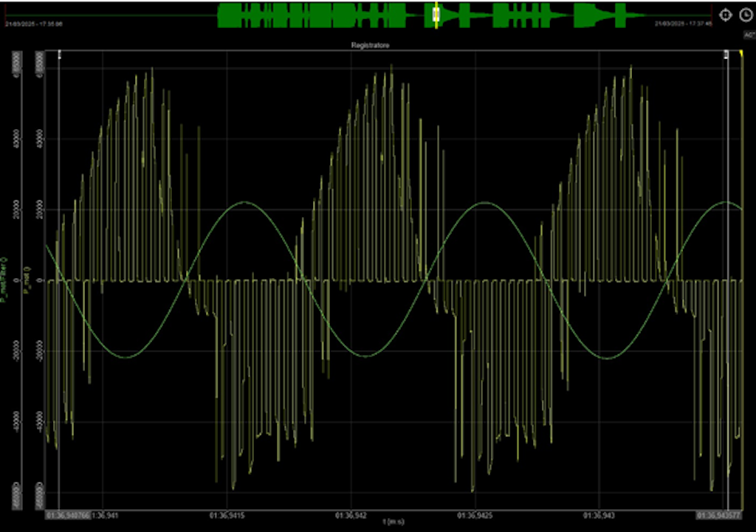Image resolution: width=756 pixels, height=532 pixels.
Task: Click the end time field 01:36,943577
Action: [718, 516]
